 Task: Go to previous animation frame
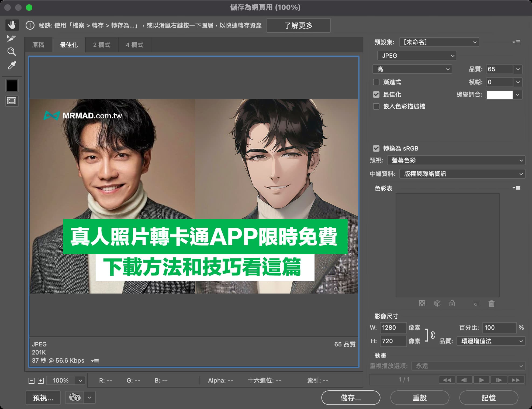[x=464, y=380]
